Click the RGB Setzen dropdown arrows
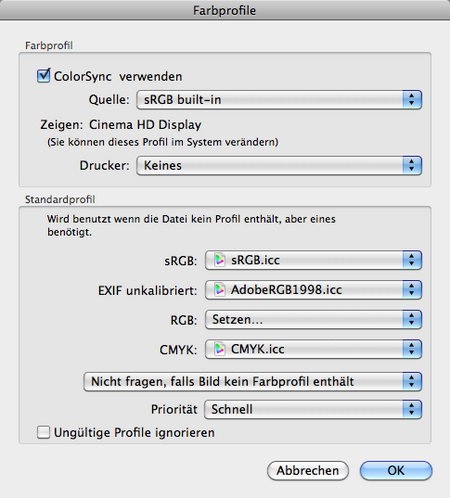Screen dimensions: 450x498 [x=412, y=319]
